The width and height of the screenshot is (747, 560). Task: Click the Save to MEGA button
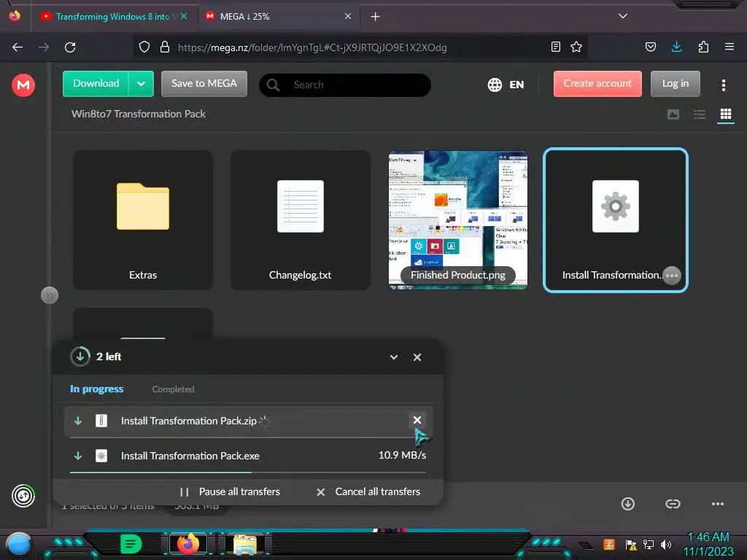click(x=204, y=84)
